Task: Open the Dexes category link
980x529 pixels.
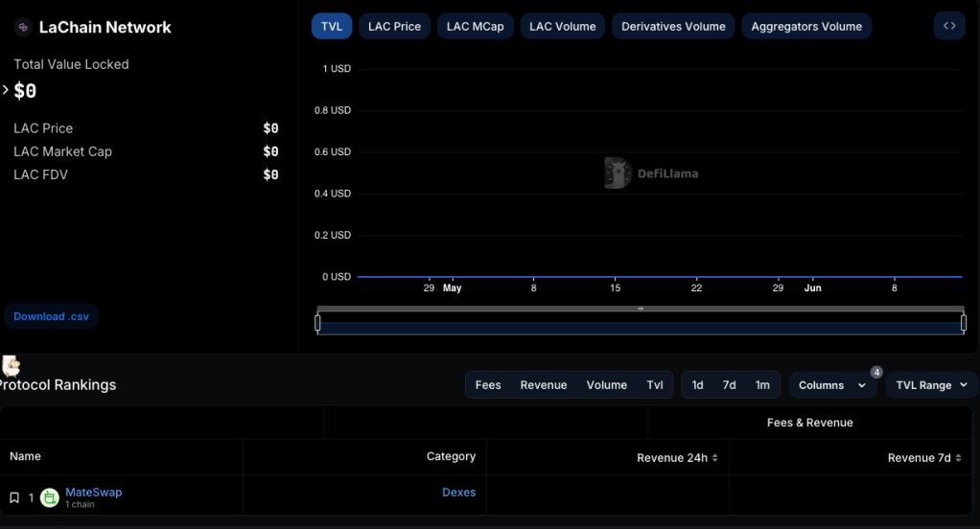Action: coord(458,492)
